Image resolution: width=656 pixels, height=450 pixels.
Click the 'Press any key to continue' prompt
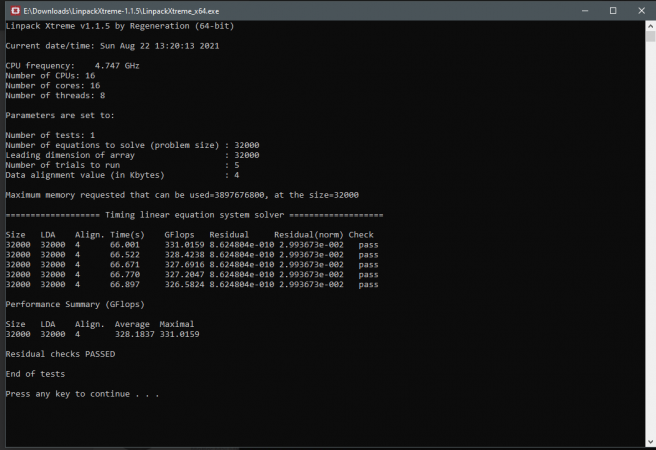coord(82,394)
